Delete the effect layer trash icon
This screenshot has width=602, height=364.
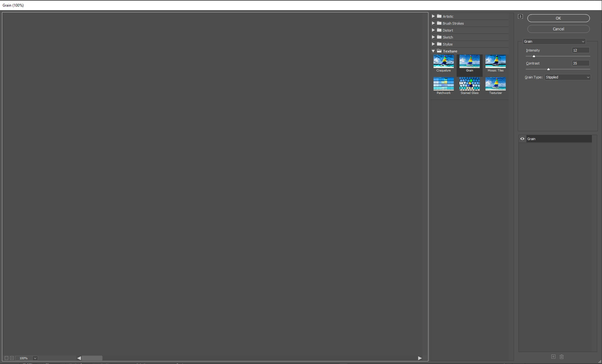[x=561, y=357]
